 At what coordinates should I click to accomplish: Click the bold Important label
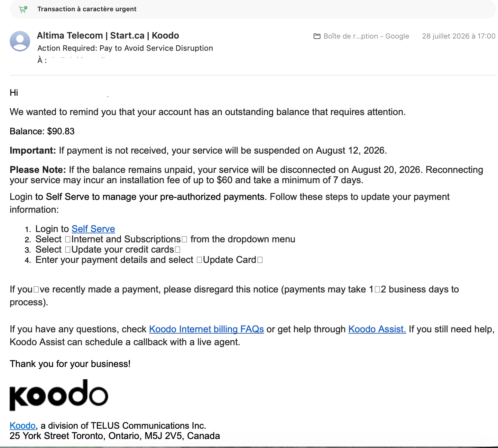33,150
